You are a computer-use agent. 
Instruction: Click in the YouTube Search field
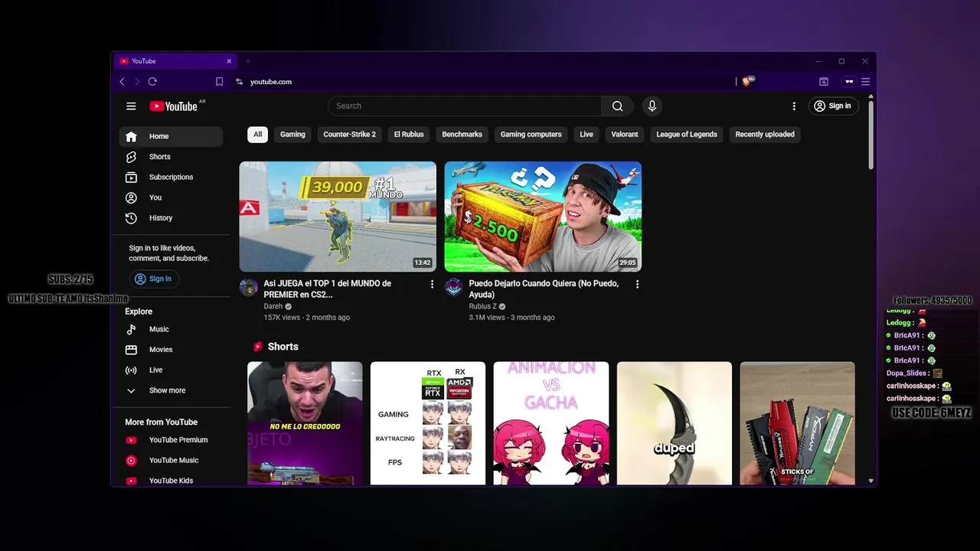tap(465, 106)
